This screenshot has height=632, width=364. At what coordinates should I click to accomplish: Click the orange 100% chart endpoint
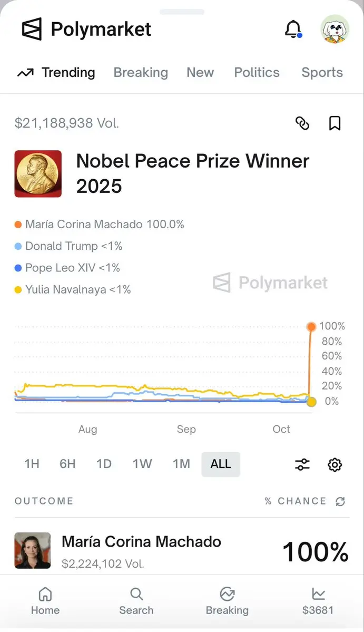pos(311,327)
